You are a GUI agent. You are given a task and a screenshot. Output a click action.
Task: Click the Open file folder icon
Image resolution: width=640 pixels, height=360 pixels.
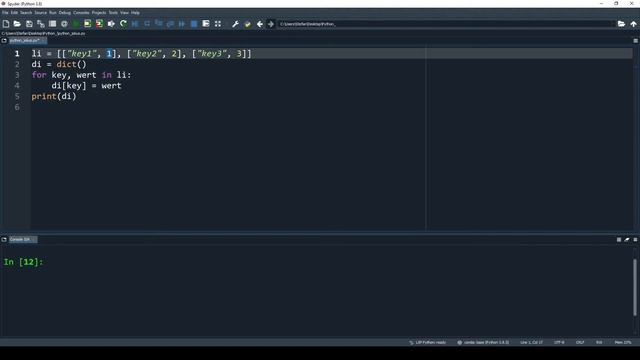17,24
